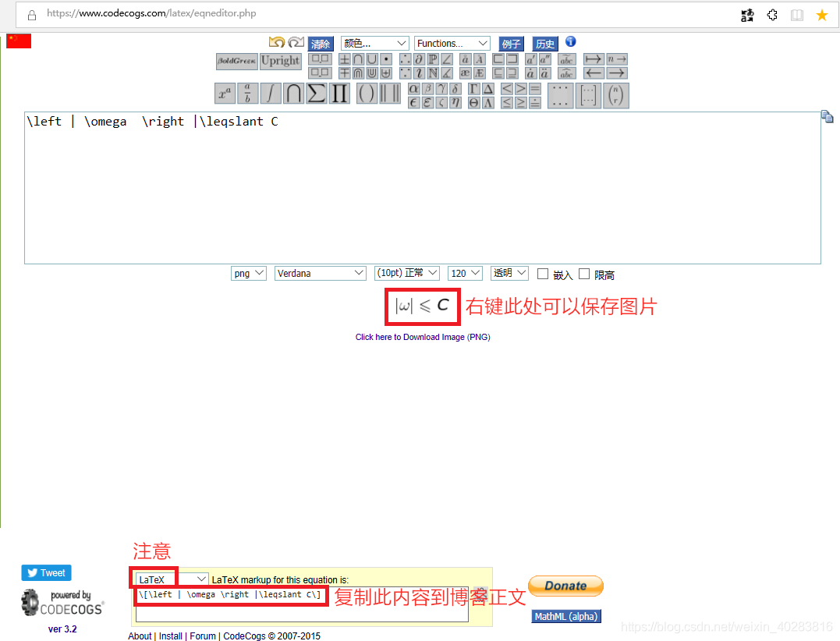This screenshot has height=641, width=840.
Task: Click the address bar lock icon
Action: point(32,15)
